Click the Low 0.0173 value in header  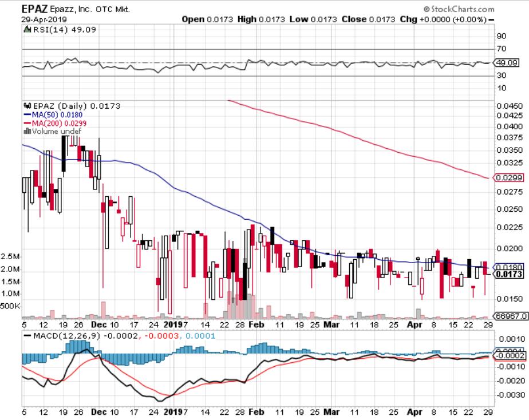(313, 19)
